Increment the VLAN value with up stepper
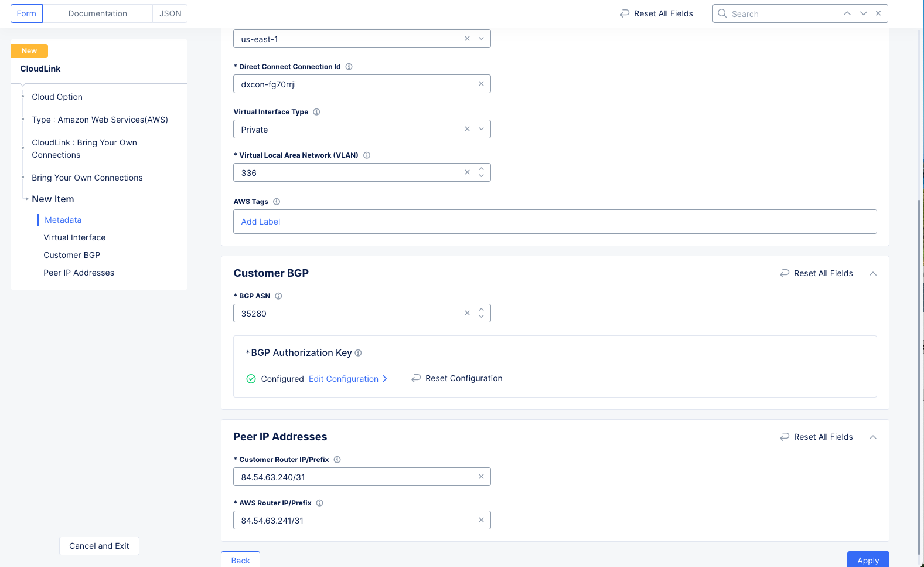Viewport: 924px width, 567px height. point(481,169)
